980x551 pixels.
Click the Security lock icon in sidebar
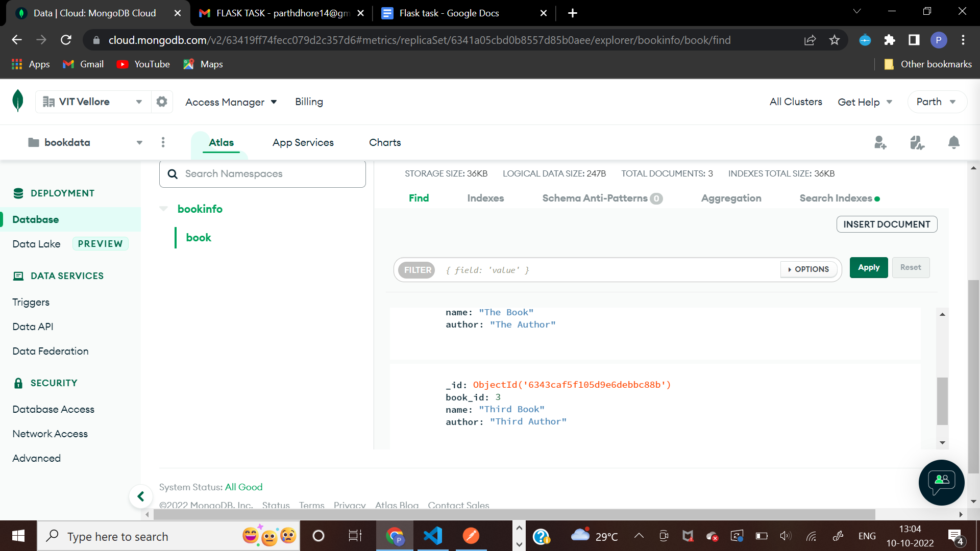click(19, 383)
